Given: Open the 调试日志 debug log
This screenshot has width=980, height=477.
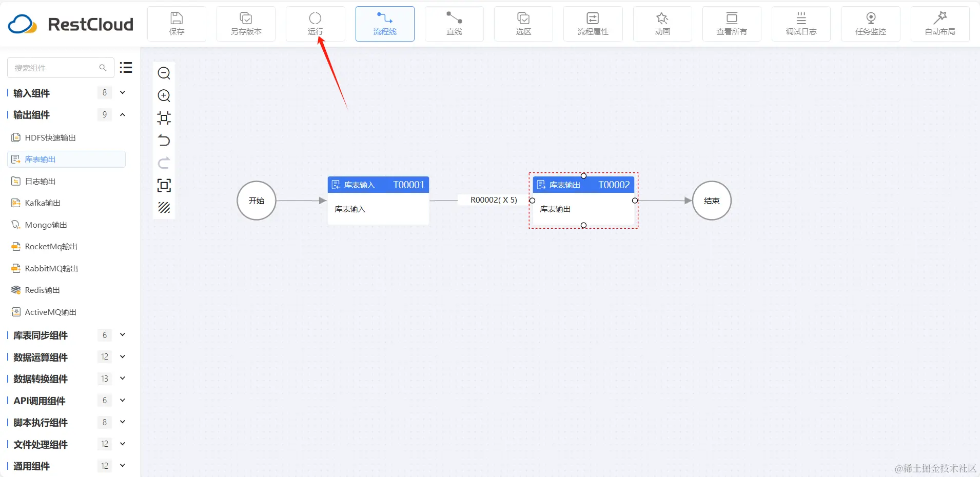Looking at the screenshot, I should [801, 24].
